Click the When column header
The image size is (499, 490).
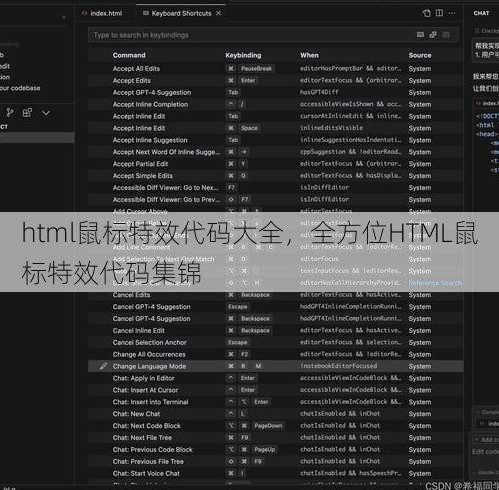tap(309, 55)
